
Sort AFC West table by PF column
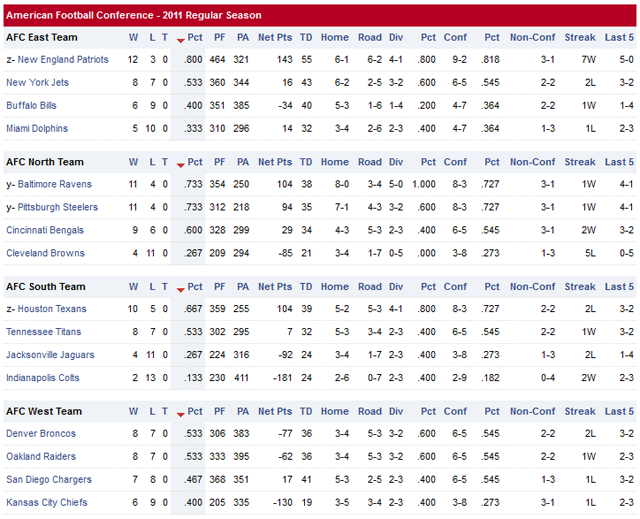220,411
